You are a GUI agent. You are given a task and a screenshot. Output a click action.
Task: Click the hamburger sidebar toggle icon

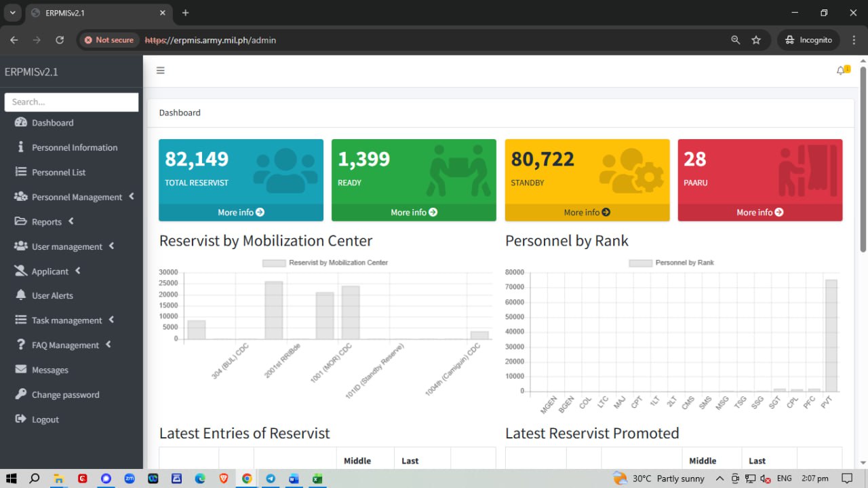click(x=161, y=71)
